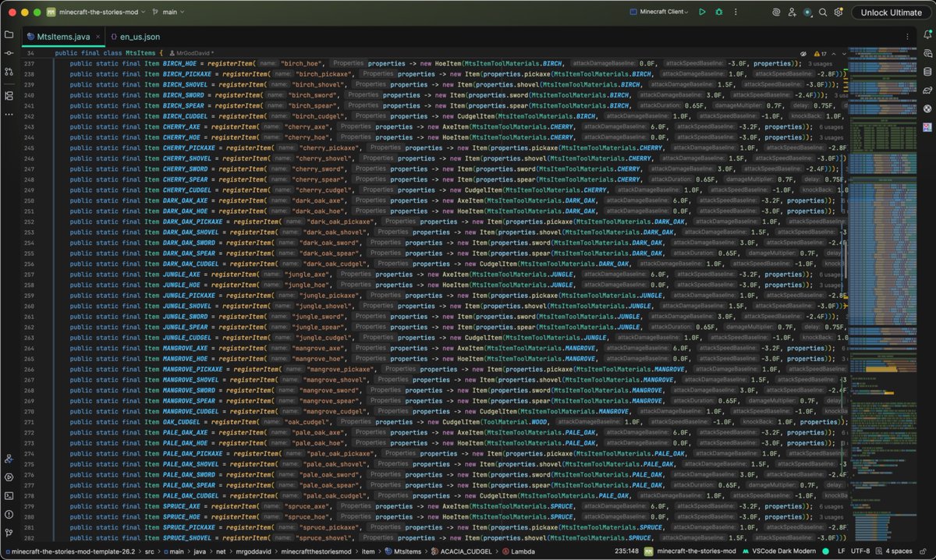Viewport: 936px width, 560px height.
Task: Open the Notifications bell
Action: 927,35
